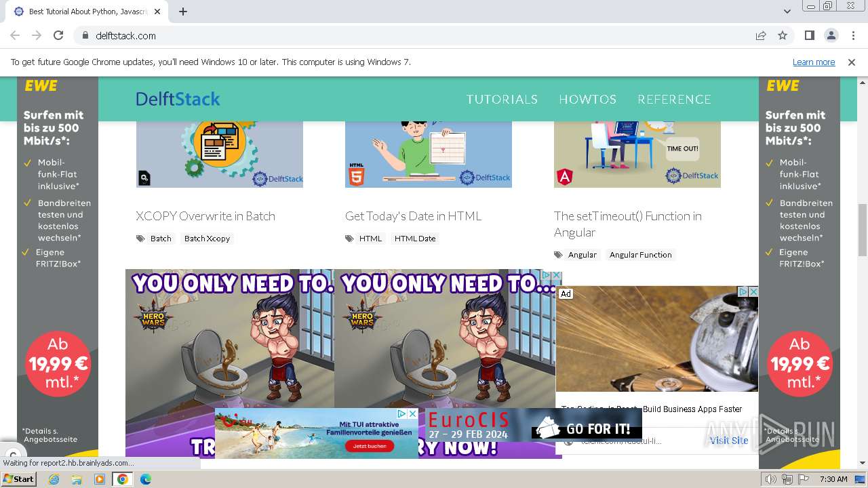
Task: Click the DelftStack logo
Action: (178, 99)
